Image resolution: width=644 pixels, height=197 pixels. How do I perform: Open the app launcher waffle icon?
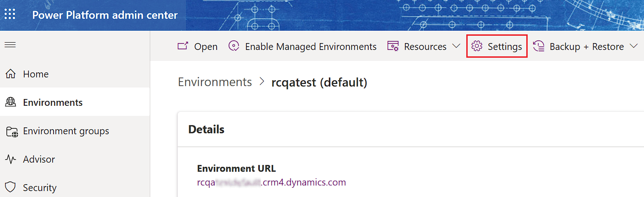click(10, 15)
